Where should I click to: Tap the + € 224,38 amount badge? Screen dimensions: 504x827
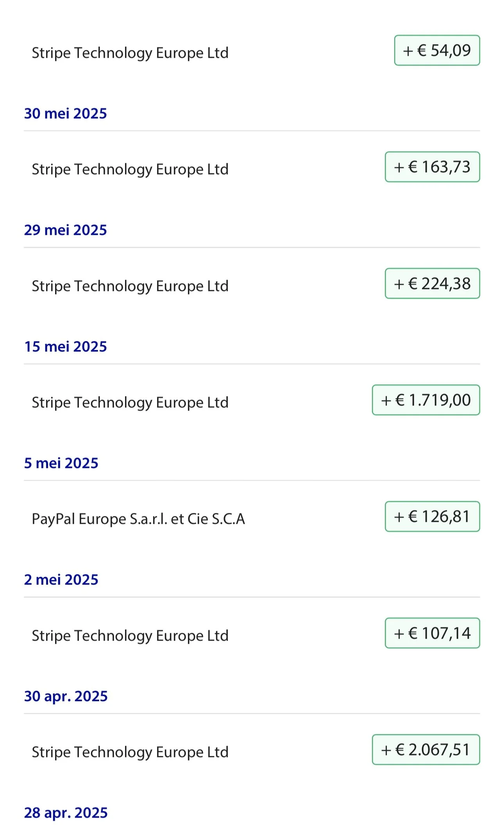click(433, 284)
